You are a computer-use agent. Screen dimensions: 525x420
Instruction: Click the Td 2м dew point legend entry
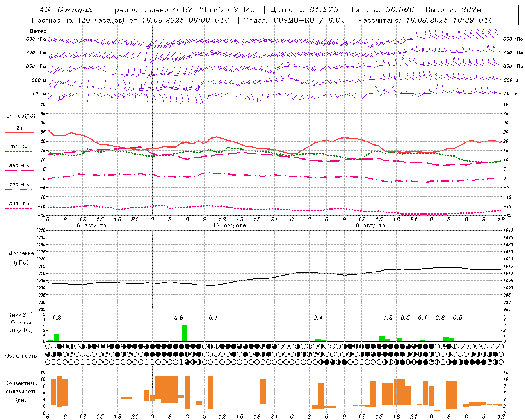19,148
